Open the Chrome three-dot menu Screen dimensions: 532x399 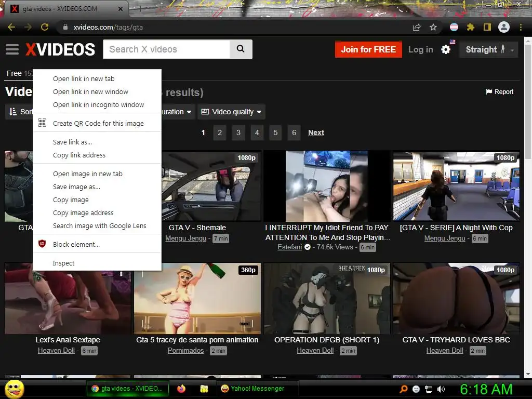click(521, 27)
